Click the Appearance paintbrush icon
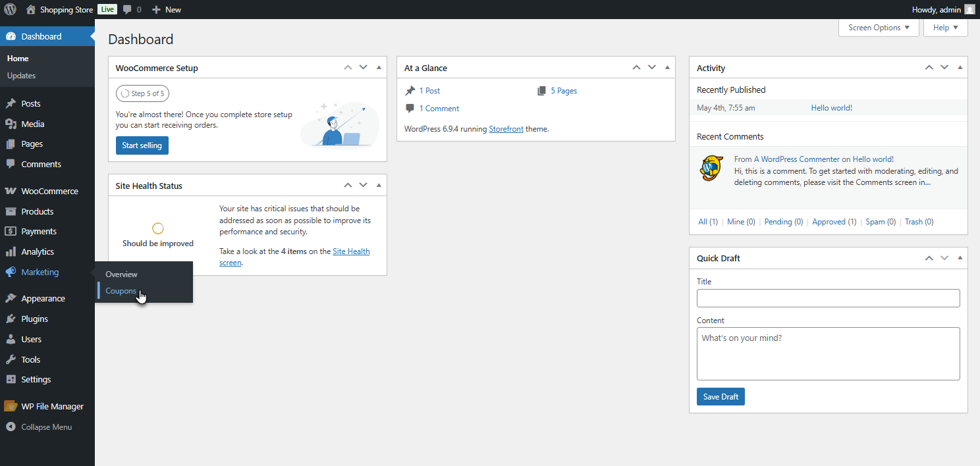 click(11, 298)
